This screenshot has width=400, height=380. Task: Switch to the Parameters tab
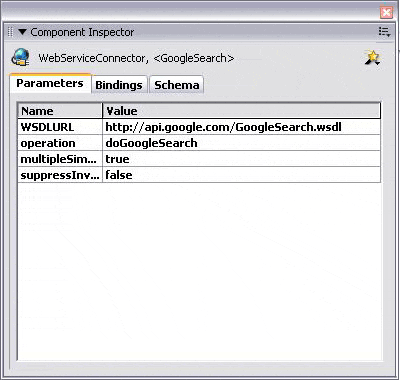pyautogui.click(x=50, y=83)
